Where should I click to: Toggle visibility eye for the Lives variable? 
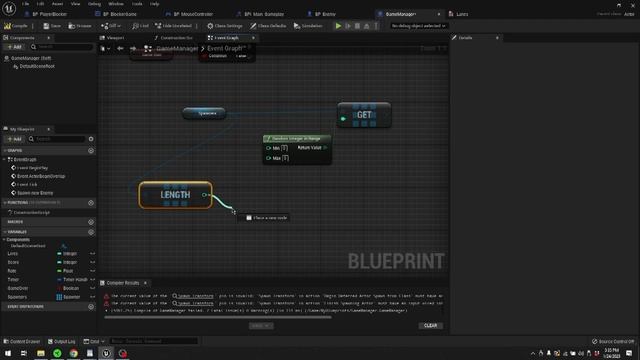(x=92, y=254)
